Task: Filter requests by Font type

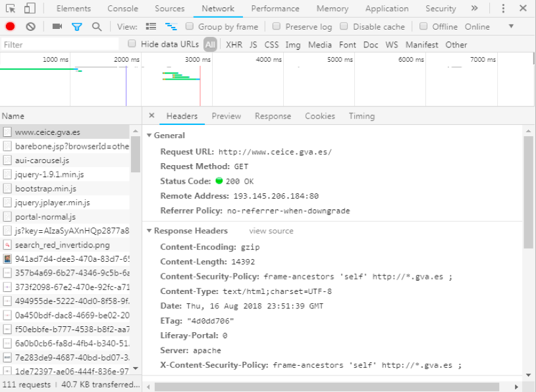Action: (x=347, y=45)
